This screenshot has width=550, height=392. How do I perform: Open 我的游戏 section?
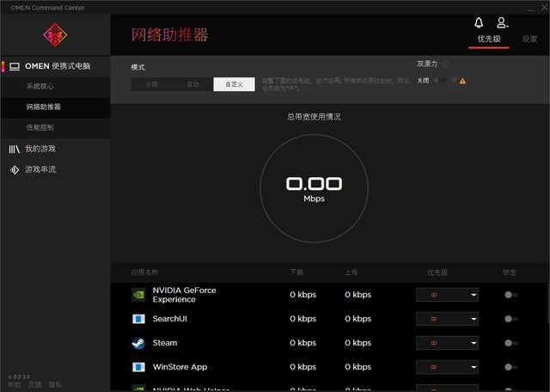(x=55, y=149)
